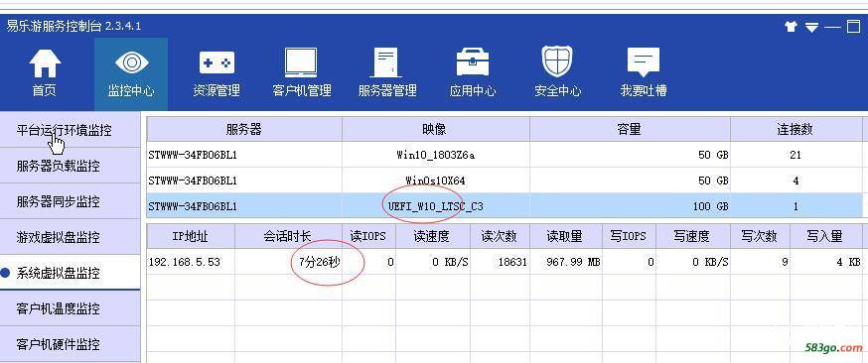Open 安全中心 shield icon
This screenshot has height=363, width=868.
557,61
